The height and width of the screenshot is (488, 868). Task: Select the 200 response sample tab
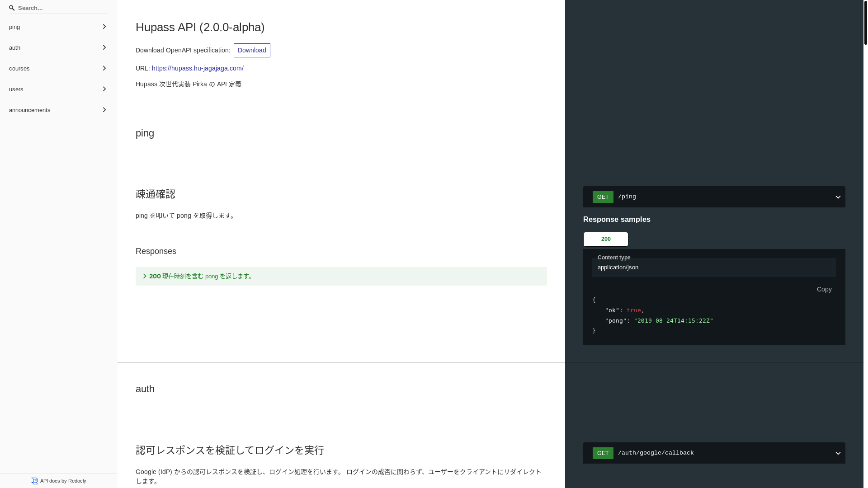coord(606,239)
